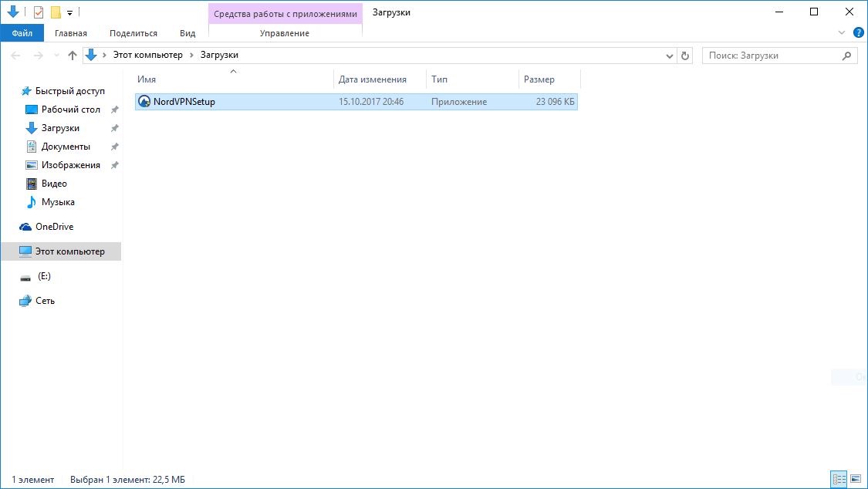Open Видео in the sidebar

pyautogui.click(x=54, y=184)
